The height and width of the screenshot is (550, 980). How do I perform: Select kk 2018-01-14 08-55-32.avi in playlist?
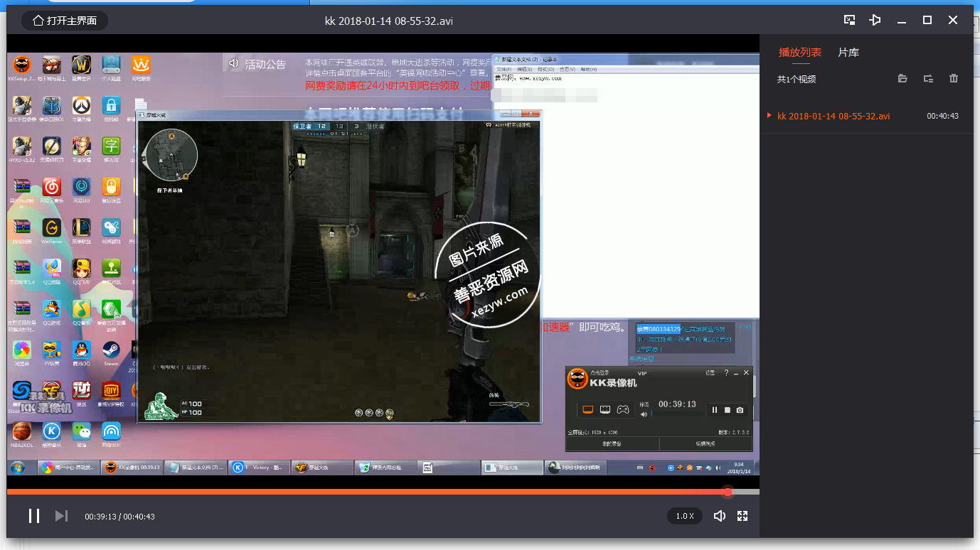[833, 116]
